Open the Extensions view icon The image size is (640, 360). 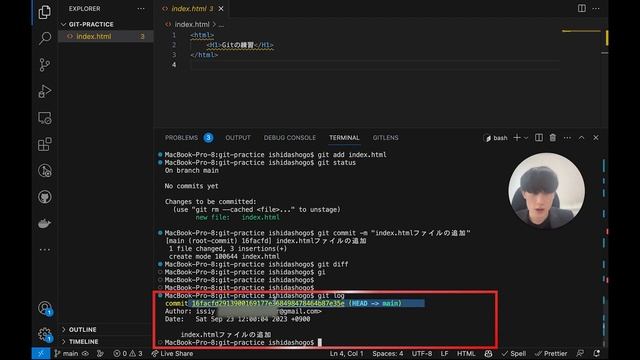[44, 144]
